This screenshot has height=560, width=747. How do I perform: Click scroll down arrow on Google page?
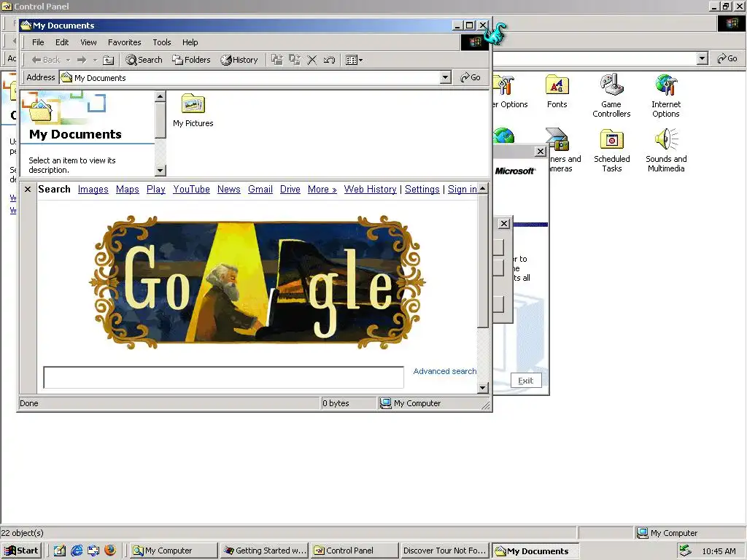483,388
